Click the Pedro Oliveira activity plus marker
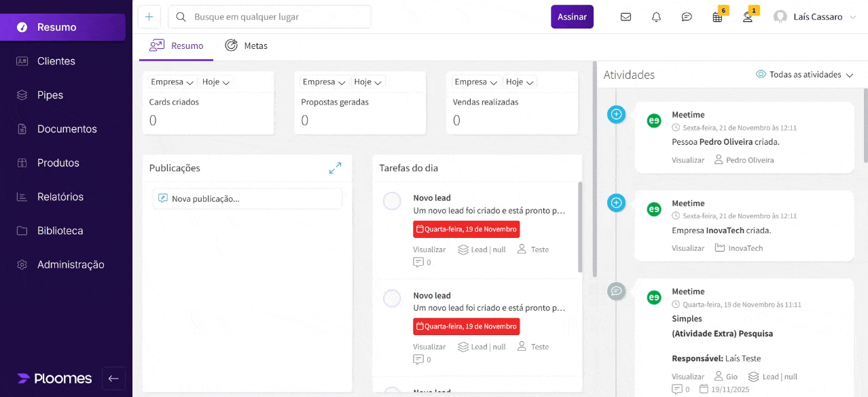Viewport: 868px width, 397px height. coord(616,114)
